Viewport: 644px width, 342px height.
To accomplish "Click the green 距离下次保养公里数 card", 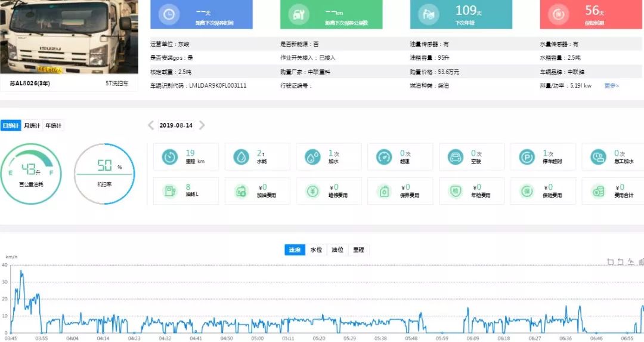I will [x=331, y=14].
